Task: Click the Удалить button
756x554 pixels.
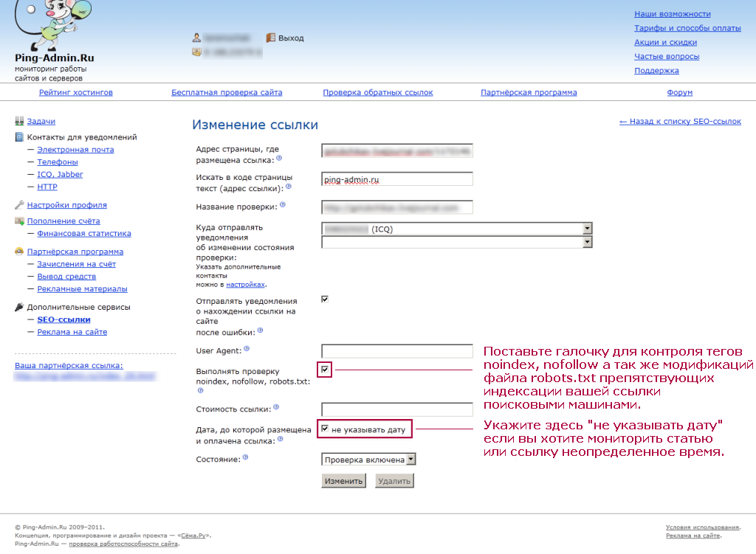Action: tap(394, 481)
